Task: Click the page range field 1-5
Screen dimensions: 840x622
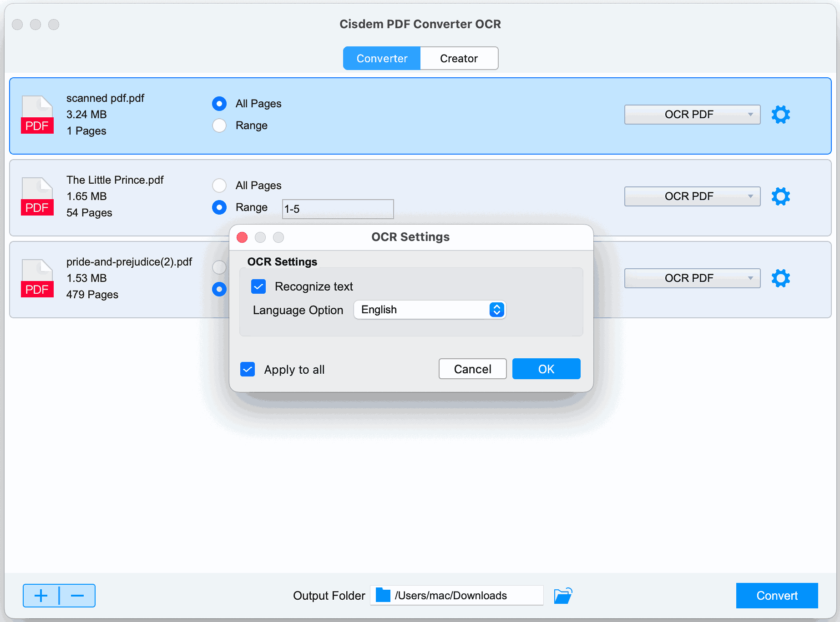Action: 338,209
